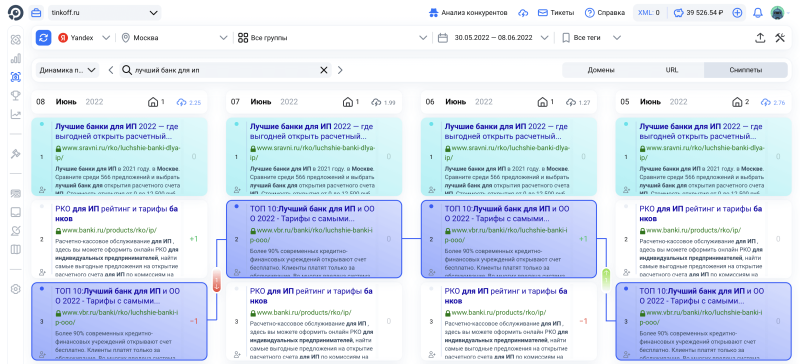Viewport: 800px width, 364px height.
Task: Click the cloud 1.99 indicator for 07 Июнь
Action: tap(384, 102)
